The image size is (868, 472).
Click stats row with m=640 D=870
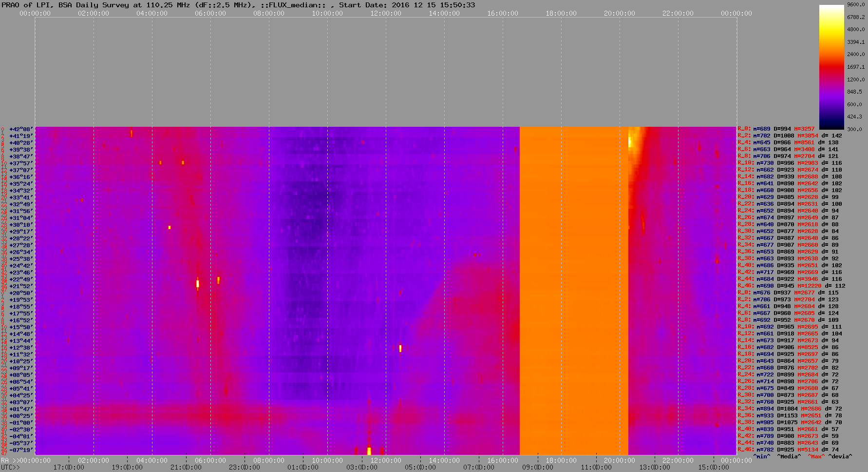pyautogui.click(x=788, y=225)
